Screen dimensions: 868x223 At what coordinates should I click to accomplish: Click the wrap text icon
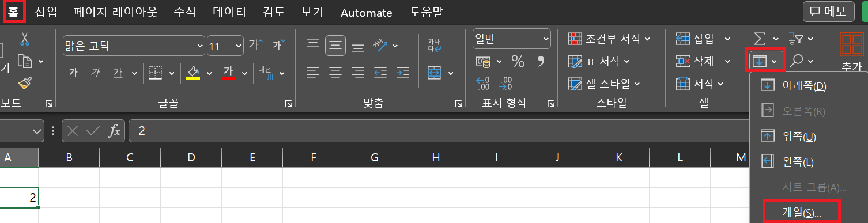[x=434, y=45]
